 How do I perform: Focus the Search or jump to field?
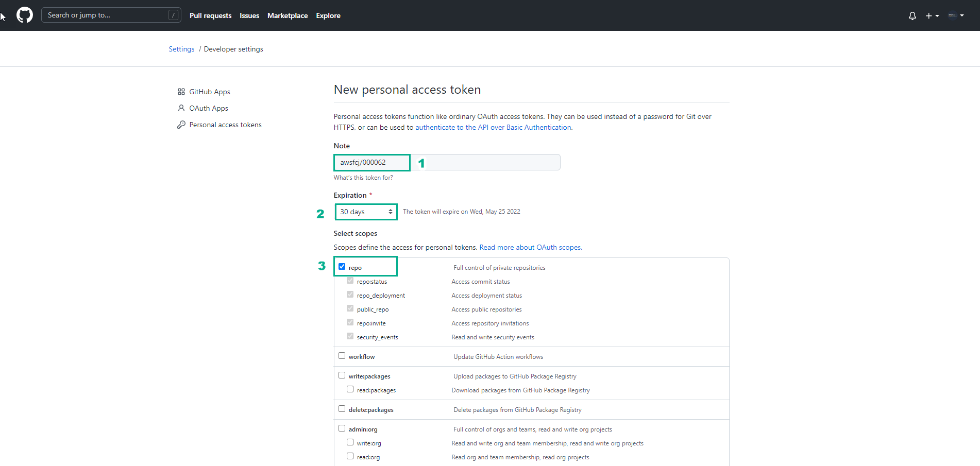point(111,15)
